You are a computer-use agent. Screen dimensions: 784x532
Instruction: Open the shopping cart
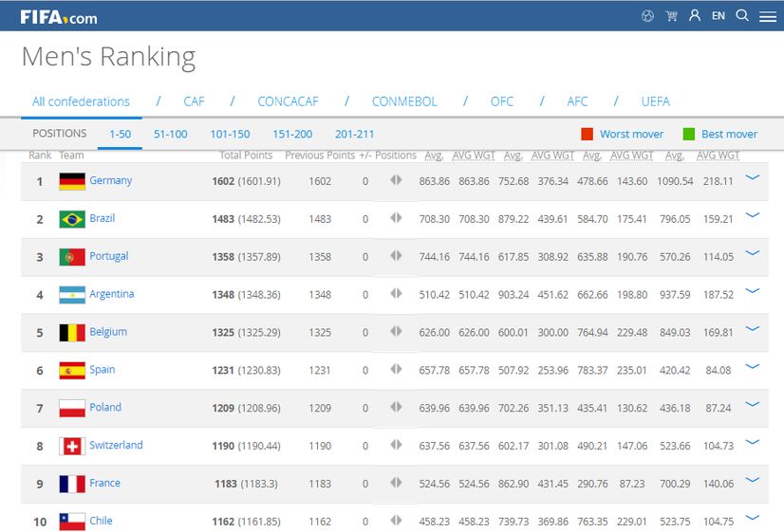[671, 16]
